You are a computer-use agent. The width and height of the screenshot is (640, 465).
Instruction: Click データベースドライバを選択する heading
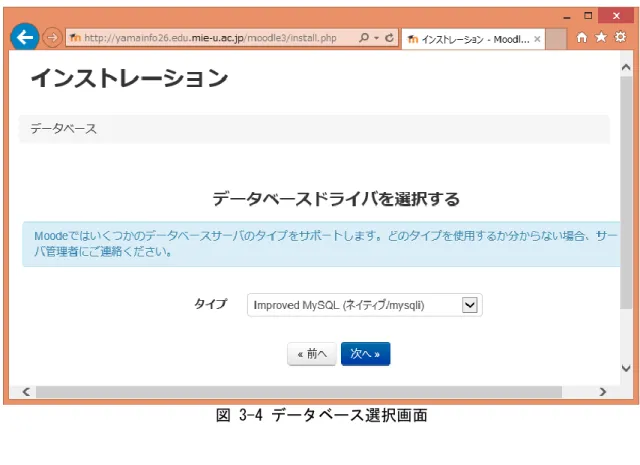click(x=336, y=199)
